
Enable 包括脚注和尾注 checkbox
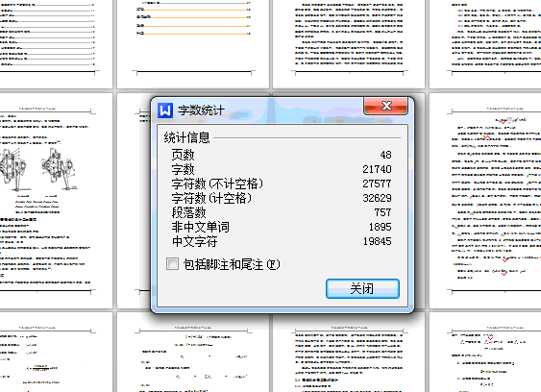pyautogui.click(x=173, y=264)
